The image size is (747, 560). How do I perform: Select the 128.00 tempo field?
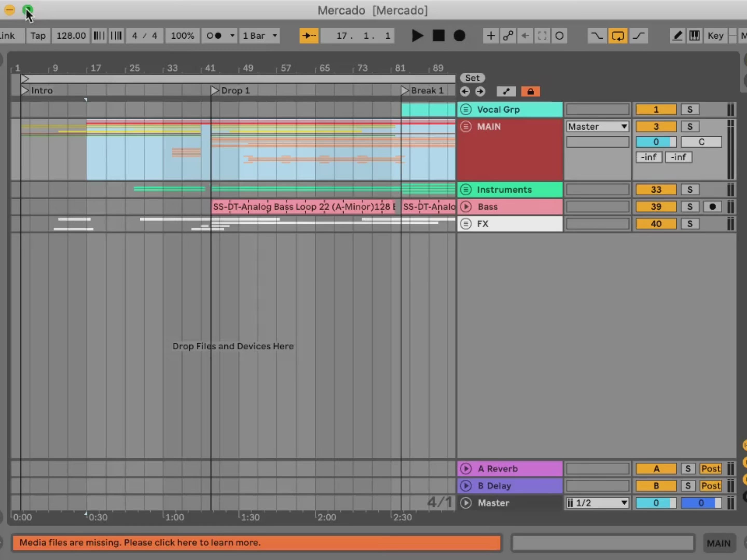[71, 36]
